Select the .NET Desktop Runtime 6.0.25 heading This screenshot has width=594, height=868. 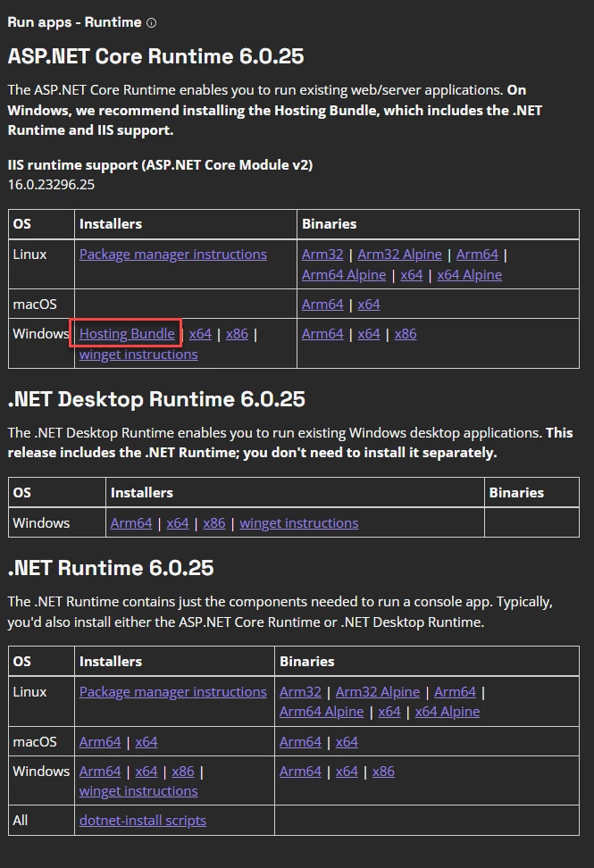tap(156, 399)
